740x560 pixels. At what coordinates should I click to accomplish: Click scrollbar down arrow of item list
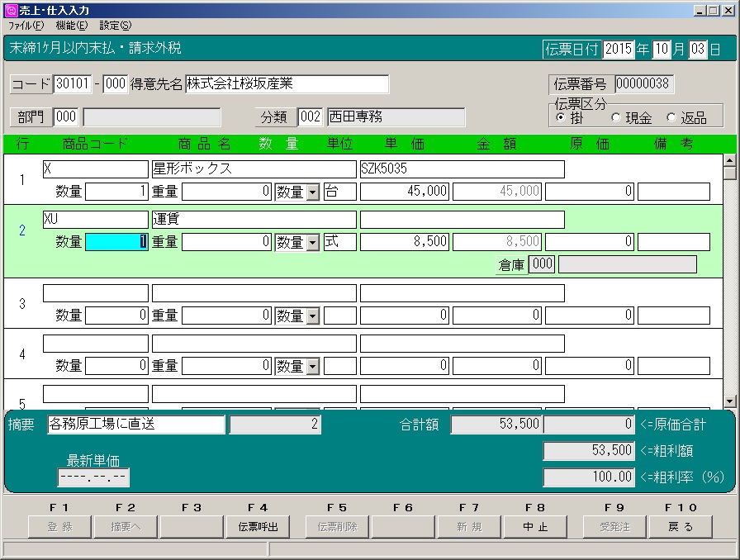point(730,401)
